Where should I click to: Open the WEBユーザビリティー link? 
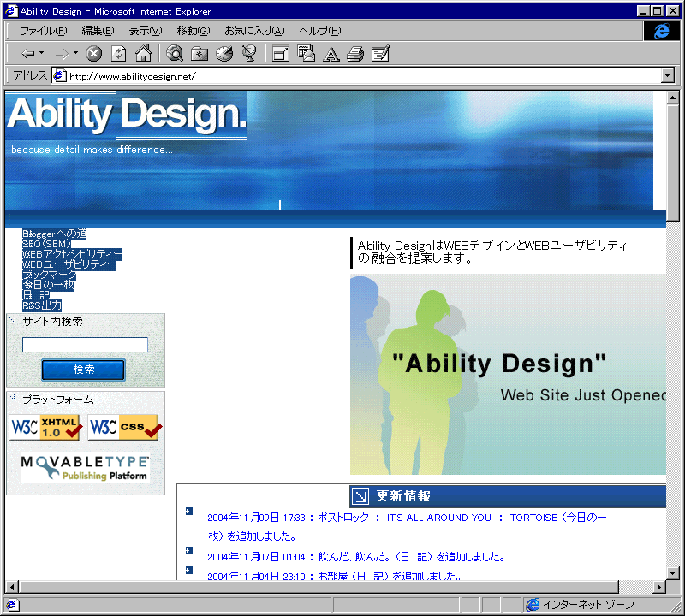tap(69, 264)
